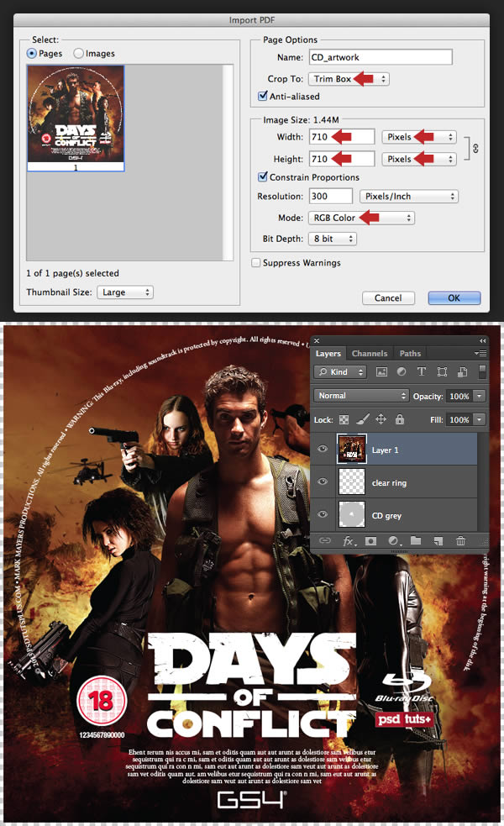Select the clear ring layer name
This screenshot has height=826, width=504.
(389, 482)
